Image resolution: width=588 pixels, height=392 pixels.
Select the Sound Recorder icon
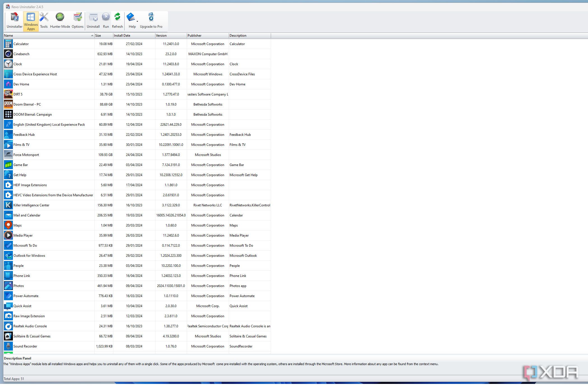[8, 346]
